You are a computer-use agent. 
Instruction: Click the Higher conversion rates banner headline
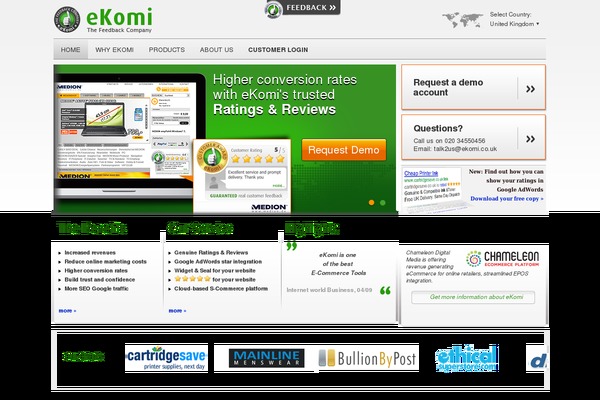coord(285,95)
